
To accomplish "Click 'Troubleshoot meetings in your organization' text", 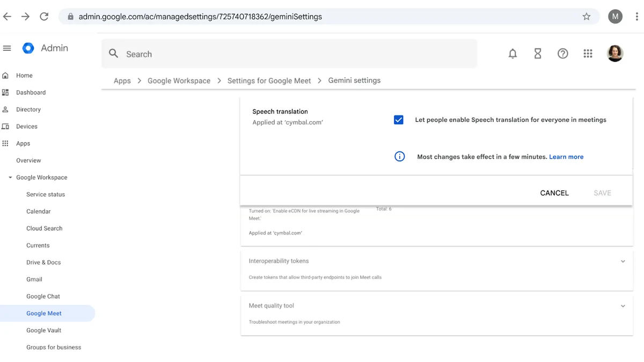I will click(295, 322).
